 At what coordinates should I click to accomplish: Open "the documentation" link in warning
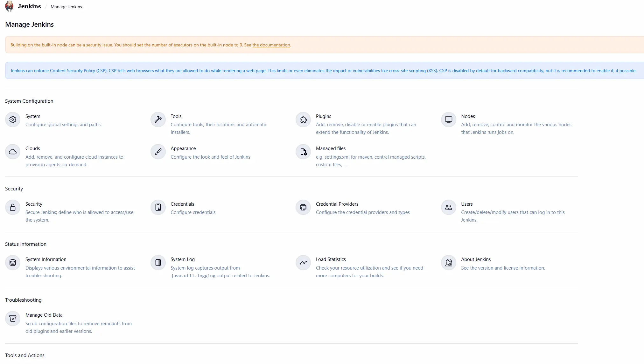[x=271, y=45]
